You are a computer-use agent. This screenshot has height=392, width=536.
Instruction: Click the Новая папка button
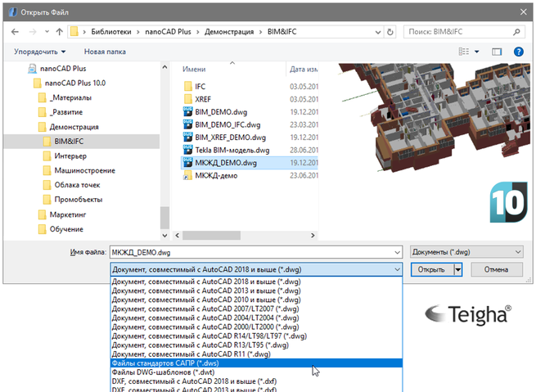click(x=103, y=52)
